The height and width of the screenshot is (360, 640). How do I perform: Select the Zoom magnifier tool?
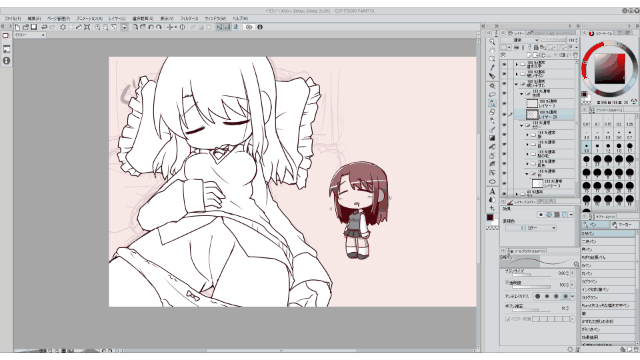pyautogui.click(x=492, y=42)
